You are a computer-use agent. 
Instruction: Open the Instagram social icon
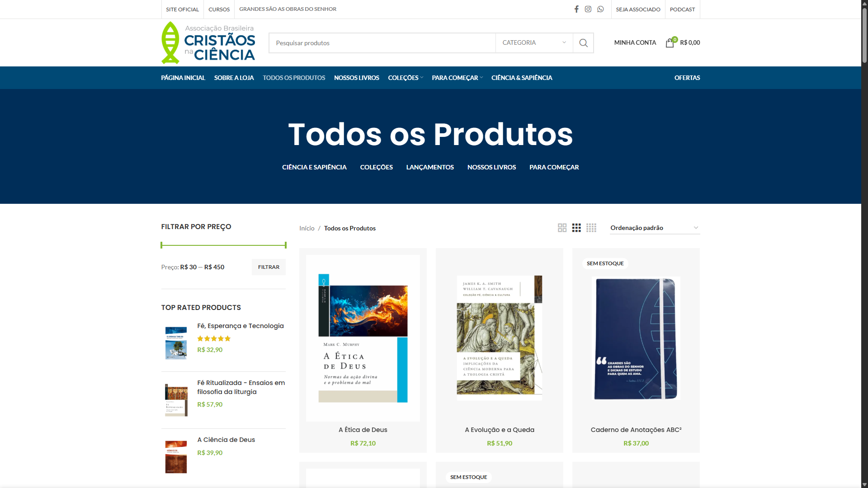[588, 9]
